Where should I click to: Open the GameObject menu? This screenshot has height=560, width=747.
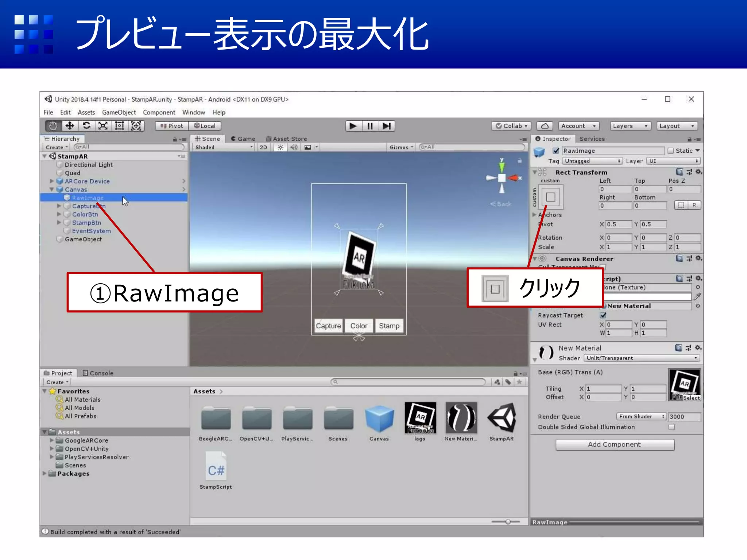[x=119, y=112]
